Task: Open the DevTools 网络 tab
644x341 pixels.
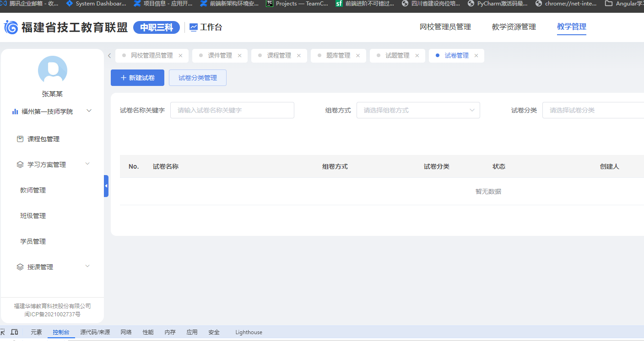Action: point(126,332)
